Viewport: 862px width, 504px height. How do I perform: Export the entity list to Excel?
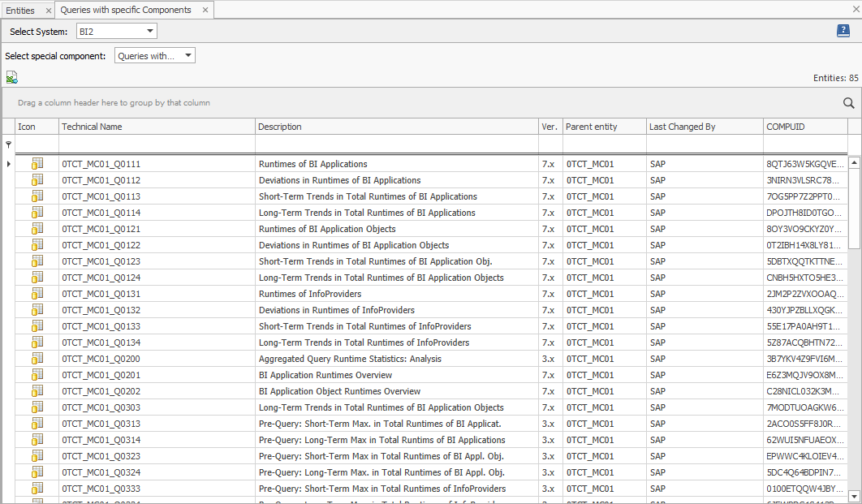(x=11, y=76)
